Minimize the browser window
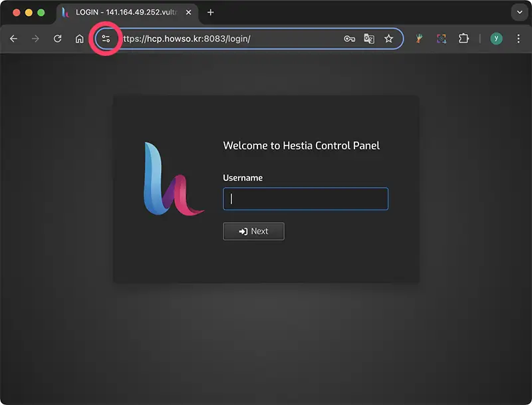This screenshot has width=532, height=405. tap(29, 13)
